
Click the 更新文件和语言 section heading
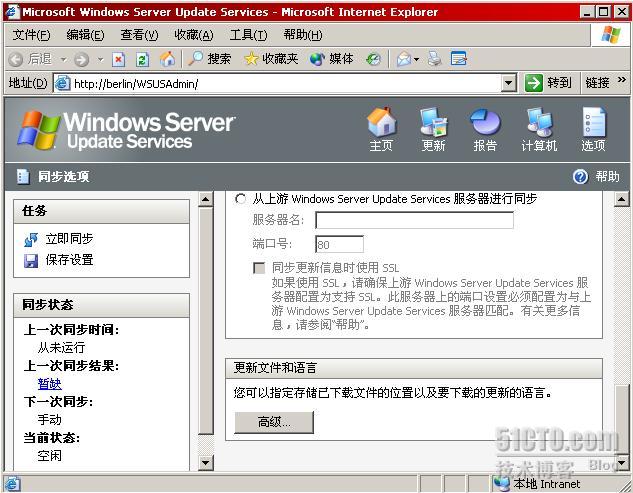point(275,368)
